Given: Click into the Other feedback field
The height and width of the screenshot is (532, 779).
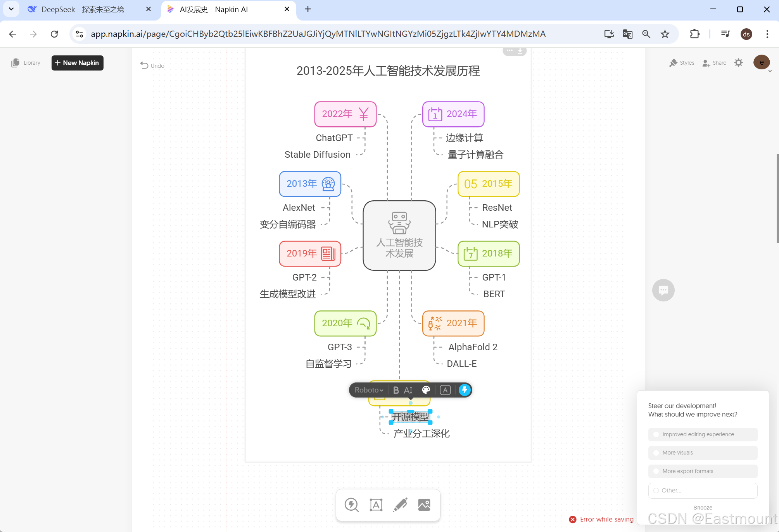Looking at the screenshot, I should 703,491.
